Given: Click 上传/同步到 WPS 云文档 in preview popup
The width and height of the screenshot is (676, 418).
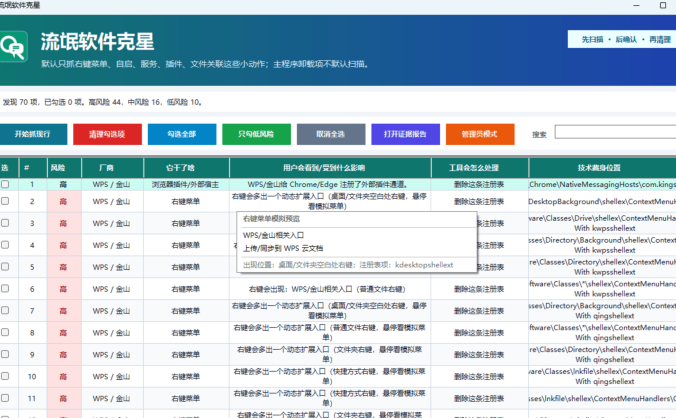Looking at the screenshot, I should pyautogui.click(x=283, y=248).
